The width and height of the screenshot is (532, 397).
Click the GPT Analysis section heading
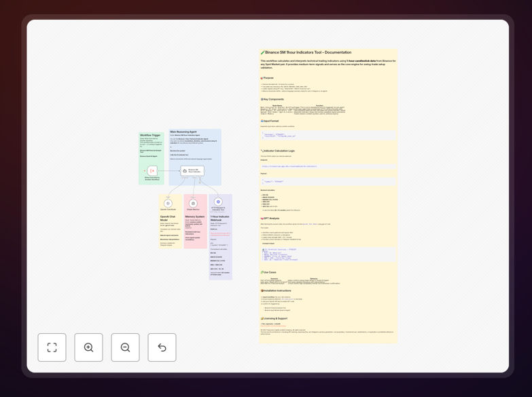(x=270, y=219)
